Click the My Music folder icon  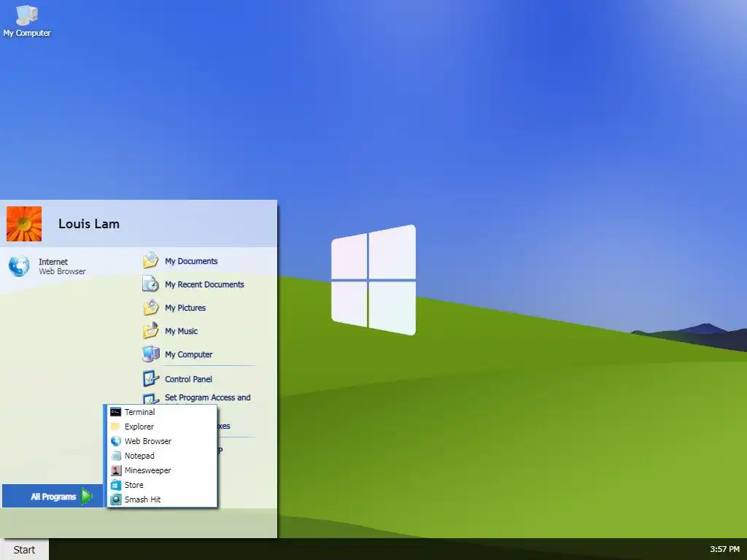coord(150,330)
